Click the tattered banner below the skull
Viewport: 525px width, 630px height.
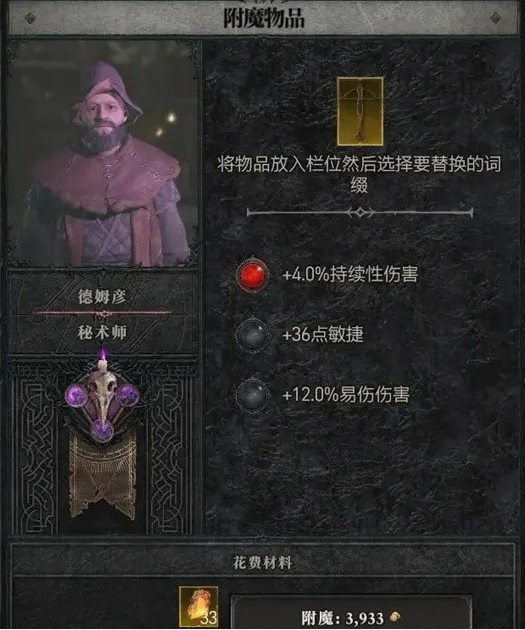pyautogui.click(x=102, y=474)
